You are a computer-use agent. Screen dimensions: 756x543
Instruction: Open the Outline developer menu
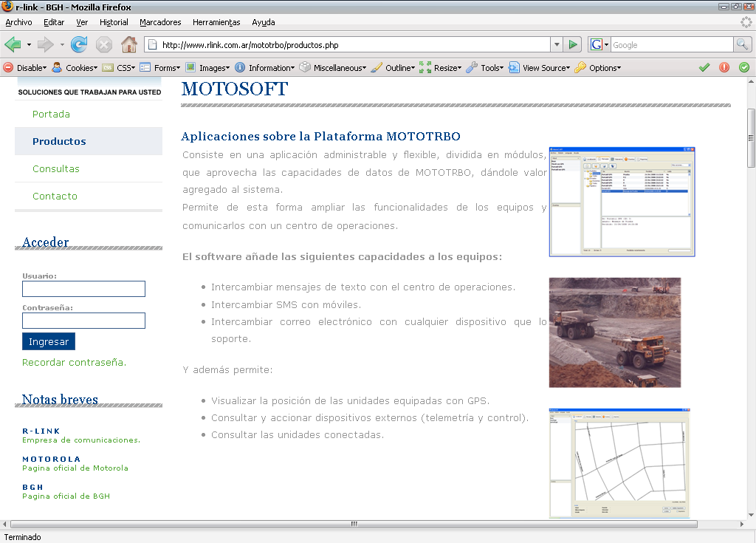[393, 67]
